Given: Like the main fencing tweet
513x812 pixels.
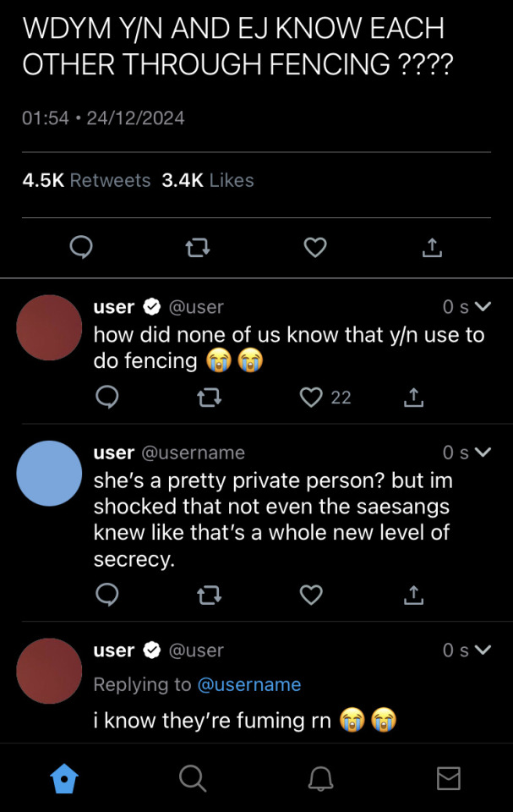Looking at the screenshot, I should point(314,247).
